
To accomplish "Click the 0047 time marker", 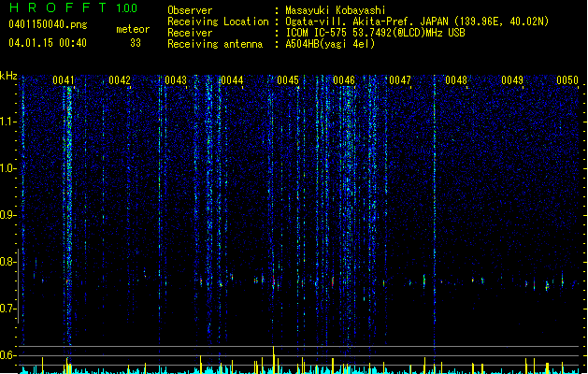I will point(400,80).
